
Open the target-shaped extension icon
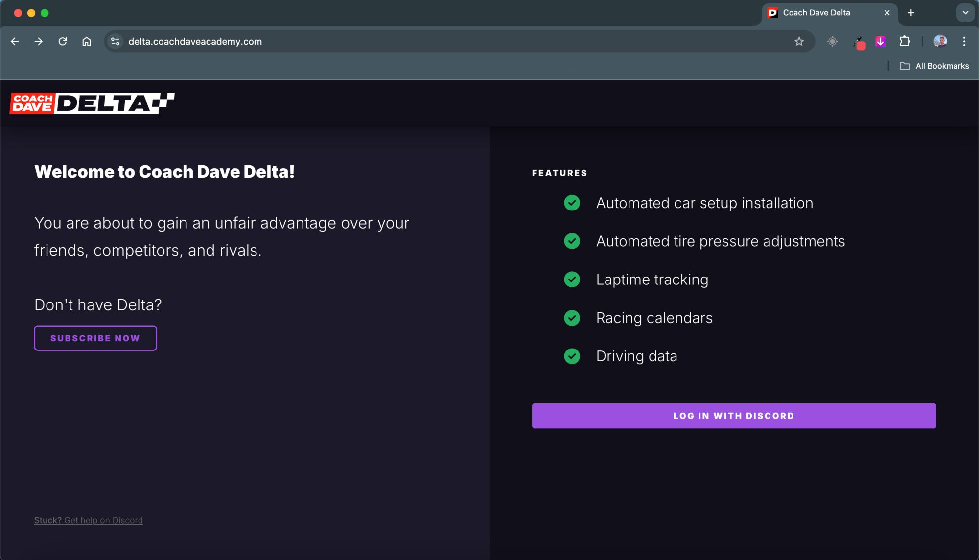(832, 42)
